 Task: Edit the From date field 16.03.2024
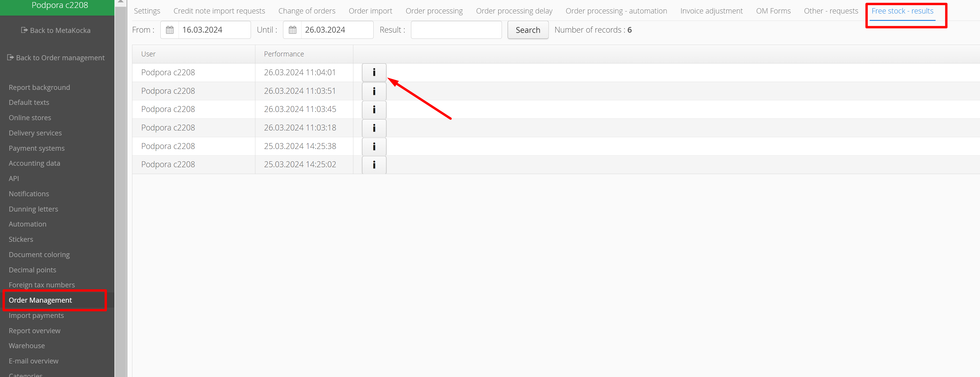(x=214, y=30)
